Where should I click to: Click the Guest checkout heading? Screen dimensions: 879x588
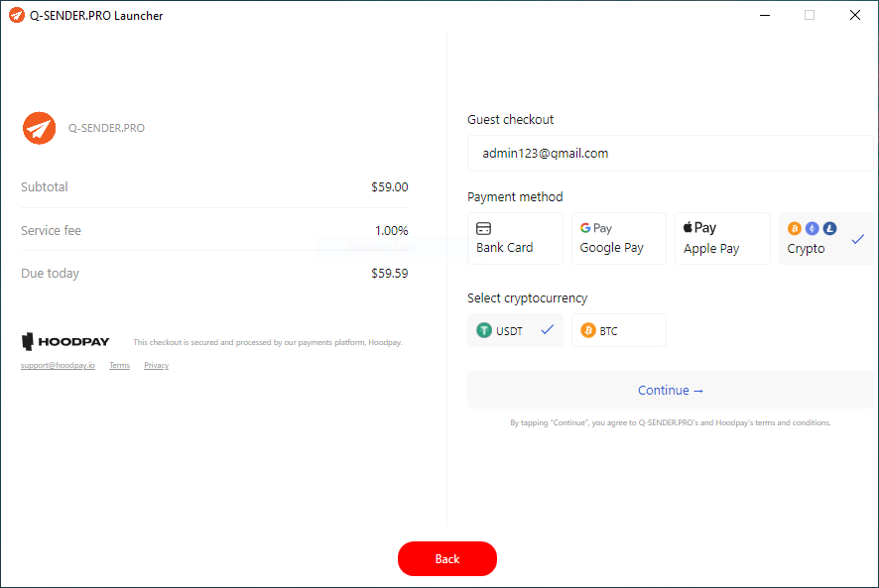pos(510,119)
